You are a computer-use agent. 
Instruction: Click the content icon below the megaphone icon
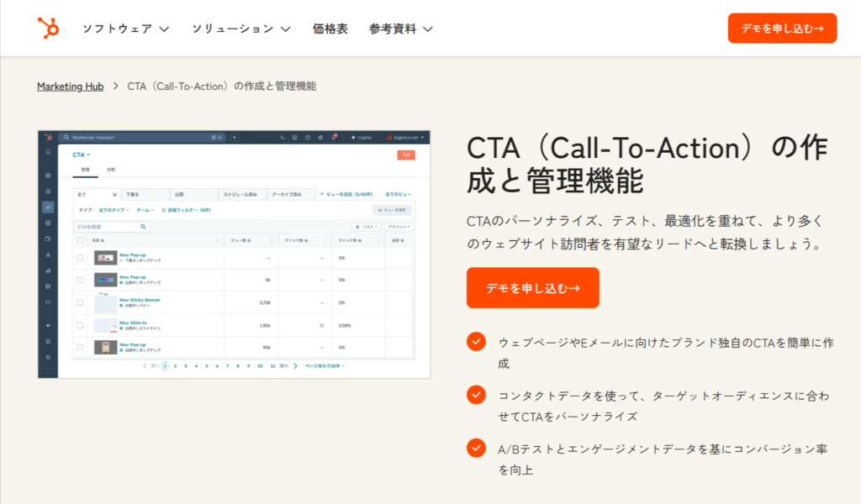click(48, 223)
